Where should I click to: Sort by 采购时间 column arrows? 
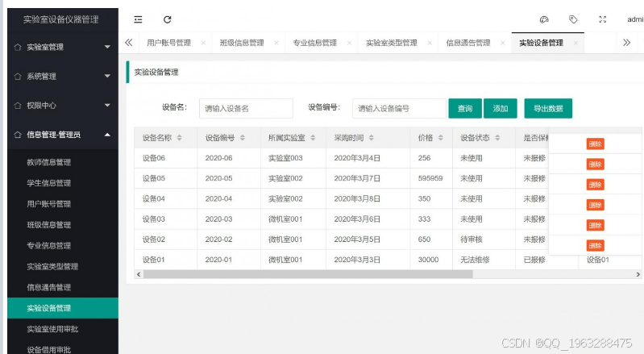[372, 138]
